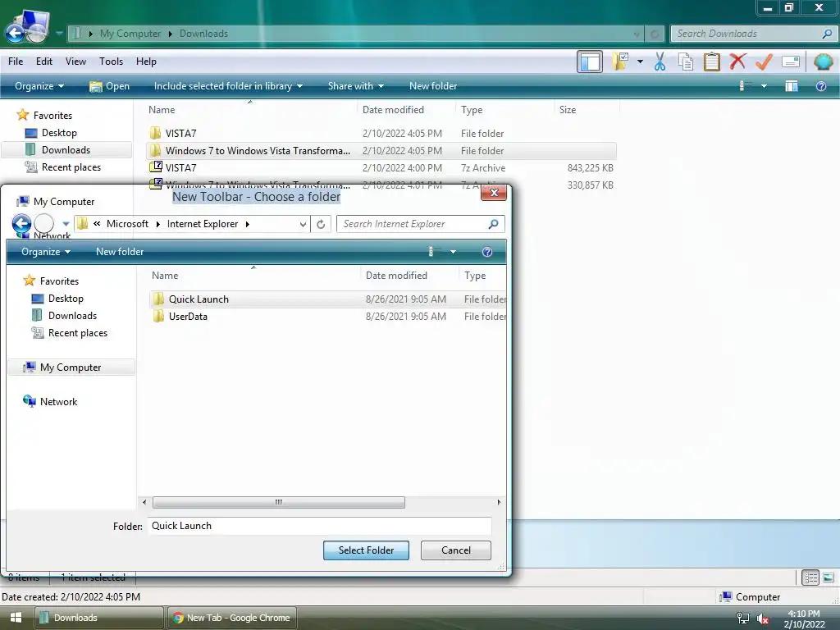Viewport: 840px width, 630px height.
Task: Click the Microsoft breadcrumb in dialog address bar
Action: pyautogui.click(x=127, y=224)
